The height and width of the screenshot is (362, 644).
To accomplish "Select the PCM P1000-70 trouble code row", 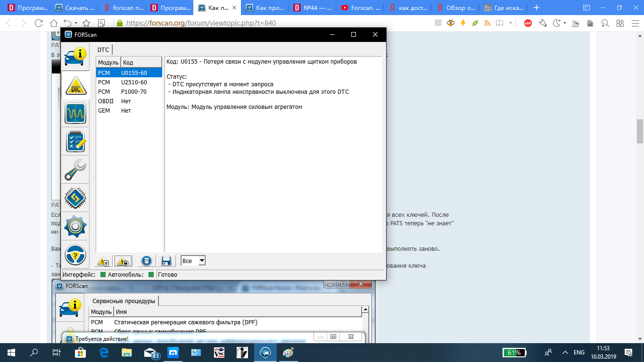I will tap(129, 92).
